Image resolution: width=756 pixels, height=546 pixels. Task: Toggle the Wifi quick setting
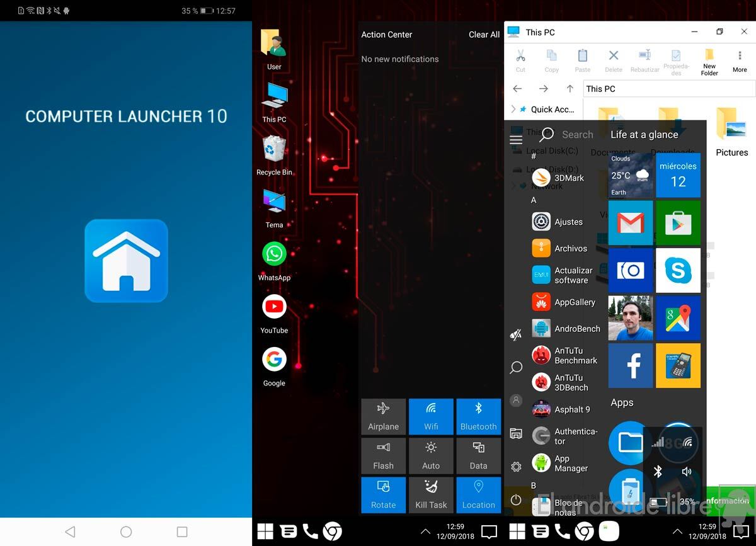point(431,416)
